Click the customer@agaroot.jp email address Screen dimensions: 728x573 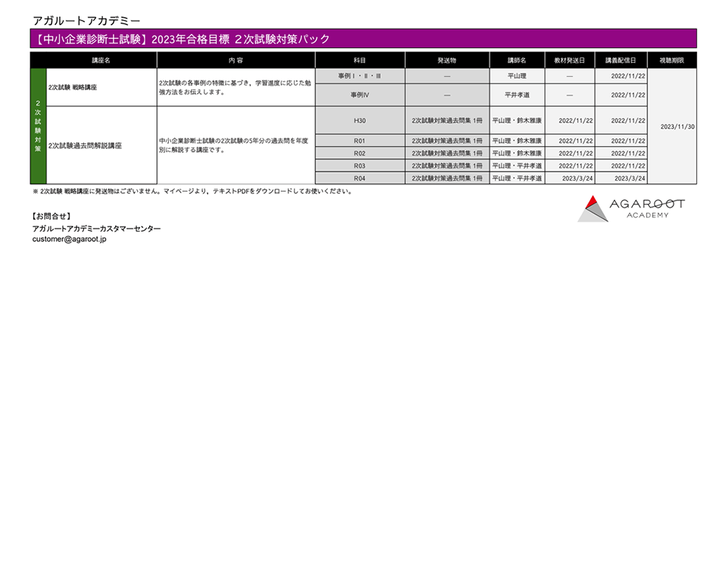pos(69,239)
